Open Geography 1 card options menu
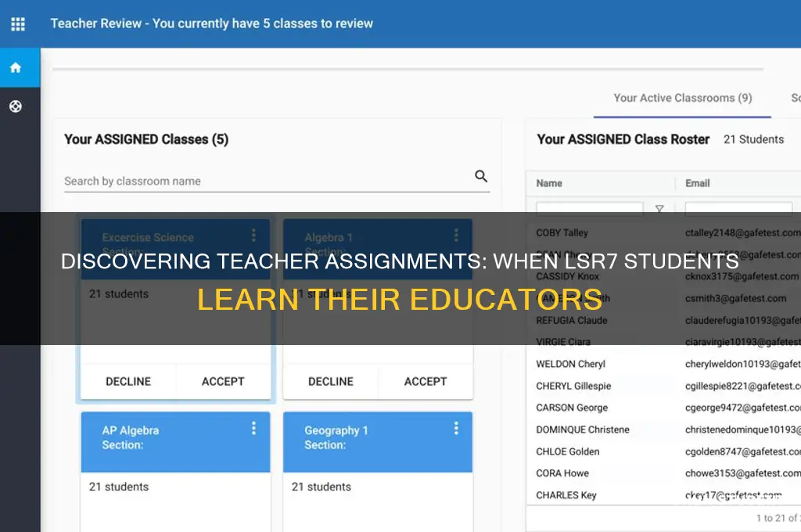 click(456, 428)
